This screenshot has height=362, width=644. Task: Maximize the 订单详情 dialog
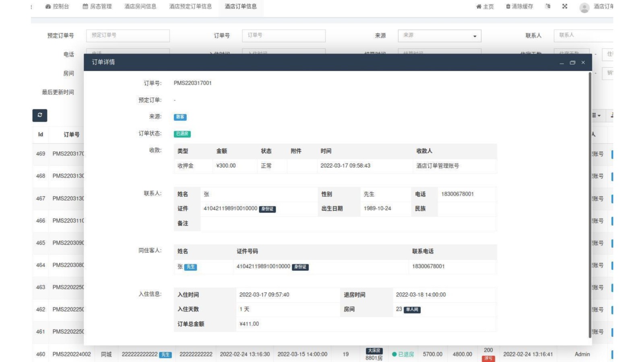572,63
